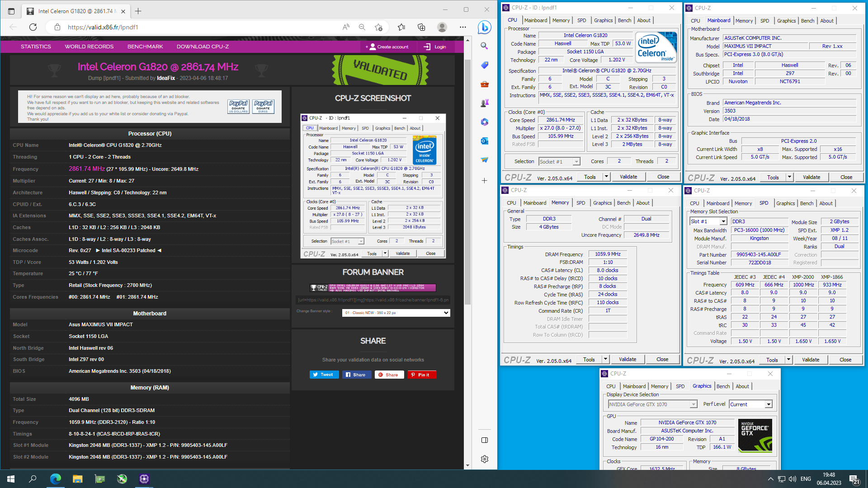Open Microsoft 365 icon in Edge sidebar
Image resolution: width=868 pixels, height=488 pixels.
(485, 122)
